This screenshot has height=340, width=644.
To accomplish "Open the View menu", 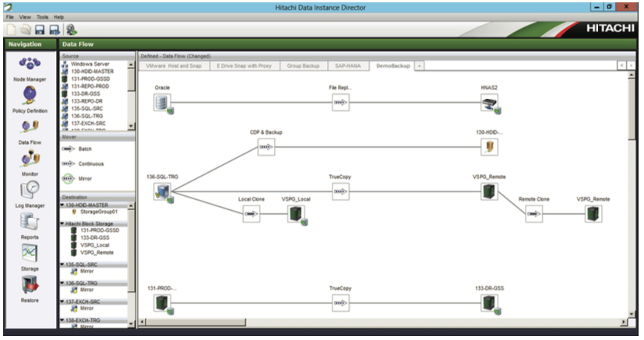I will point(25,17).
